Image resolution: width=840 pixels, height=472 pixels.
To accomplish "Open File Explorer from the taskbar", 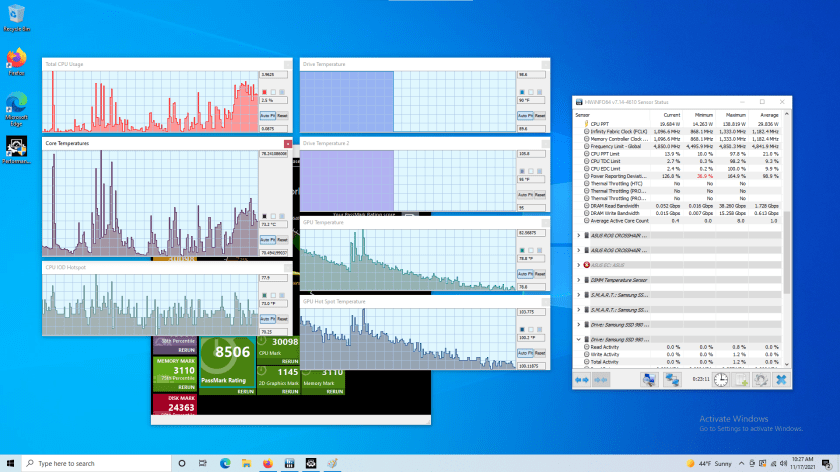I will (x=246, y=463).
